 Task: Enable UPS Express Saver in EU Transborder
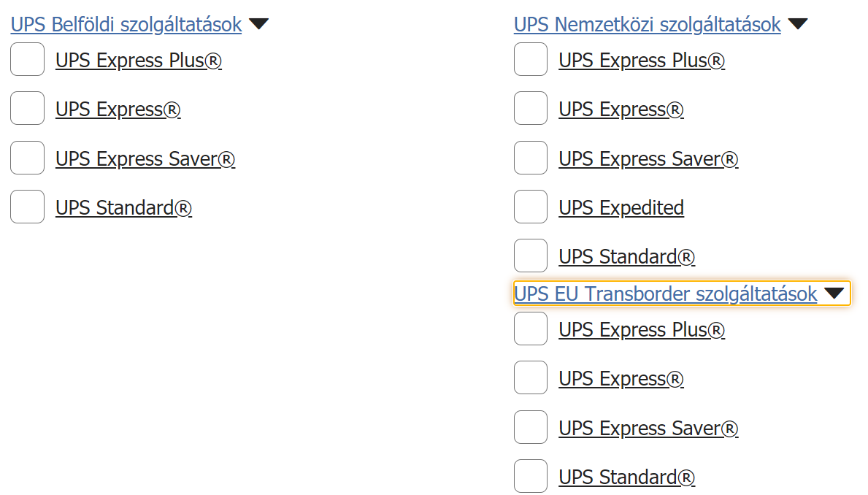pyautogui.click(x=531, y=428)
